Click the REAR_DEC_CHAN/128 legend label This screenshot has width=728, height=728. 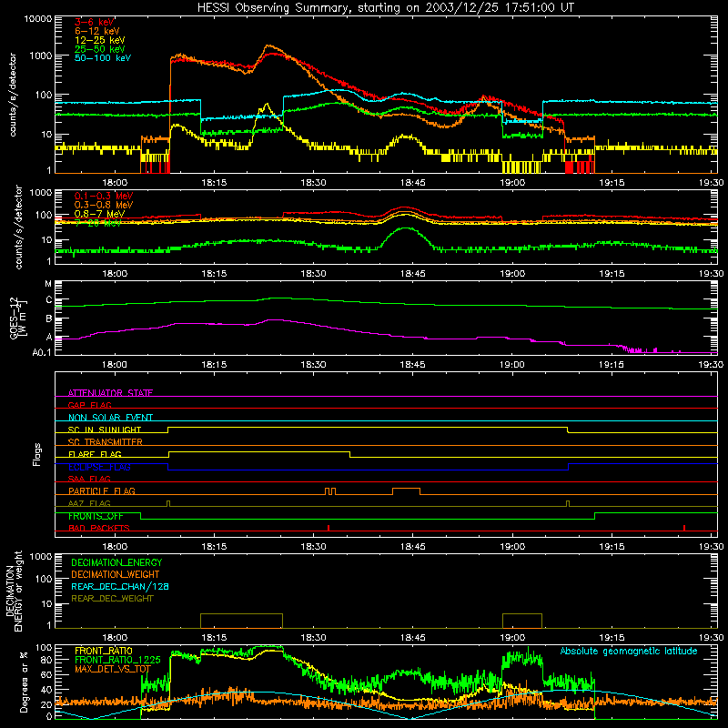(x=120, y=586)
